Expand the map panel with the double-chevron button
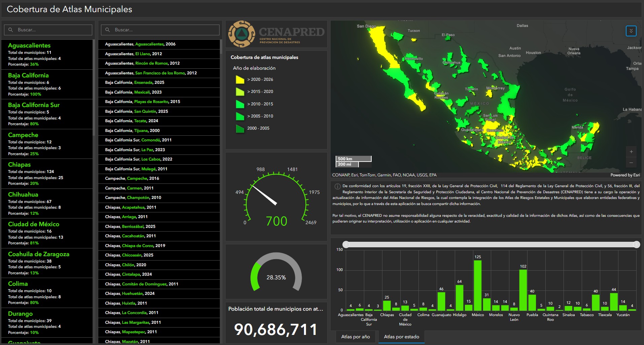 tap(631, 31)
